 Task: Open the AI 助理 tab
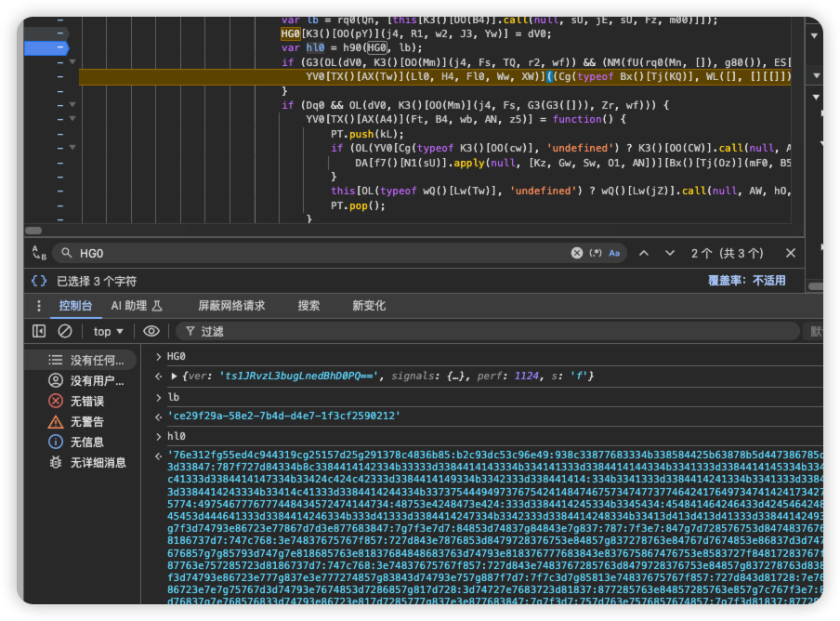[x=137, y=306]
